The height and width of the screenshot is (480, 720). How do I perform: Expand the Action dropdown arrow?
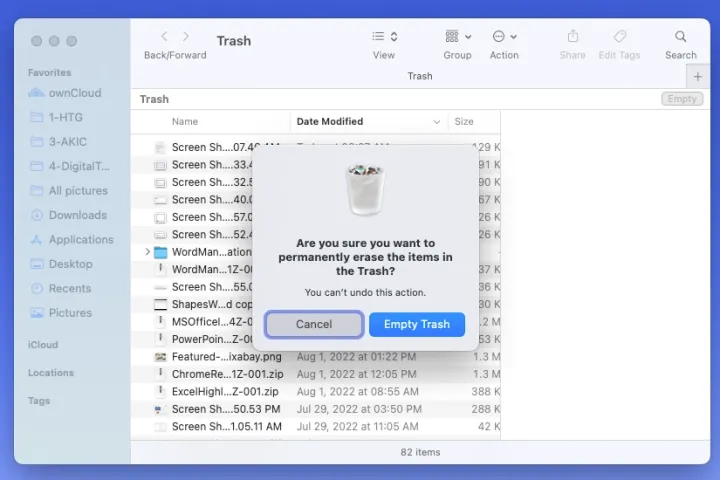513,37
